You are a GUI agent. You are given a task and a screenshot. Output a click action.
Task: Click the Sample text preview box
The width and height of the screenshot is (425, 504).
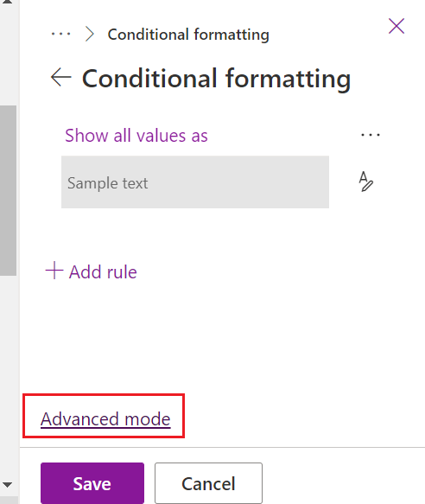[195, 182]
